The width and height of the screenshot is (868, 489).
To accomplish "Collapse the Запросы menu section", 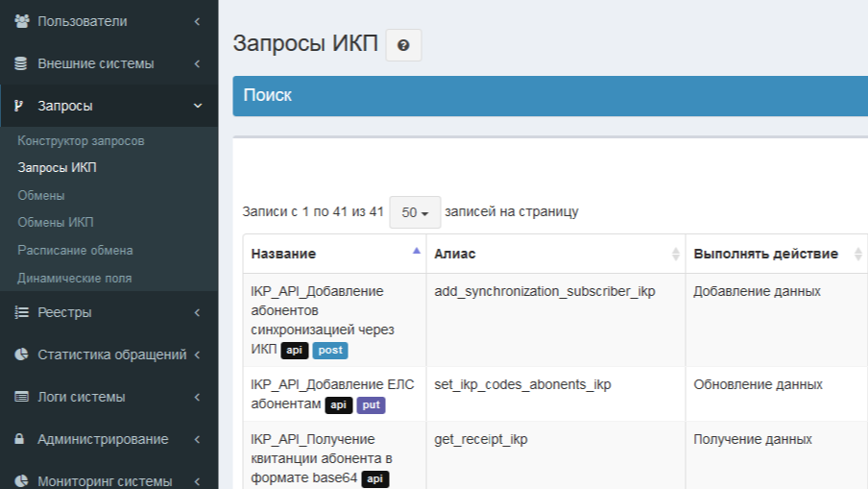I will click(x=198, y=106).
